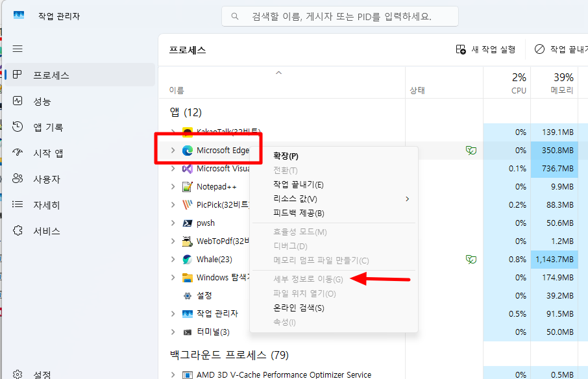588x379 pixels.
Task: Expand the Whale(23) process group
Action: click(173, 260)
